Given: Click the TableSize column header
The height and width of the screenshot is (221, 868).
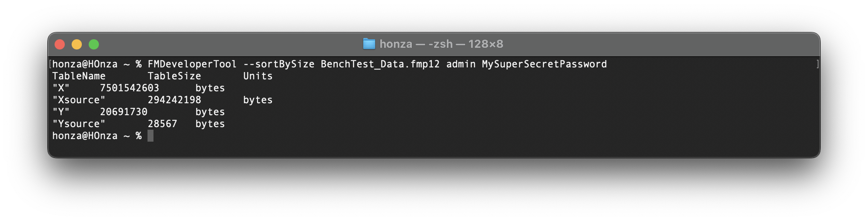Looking at the screenshot, I should point(174,76).
